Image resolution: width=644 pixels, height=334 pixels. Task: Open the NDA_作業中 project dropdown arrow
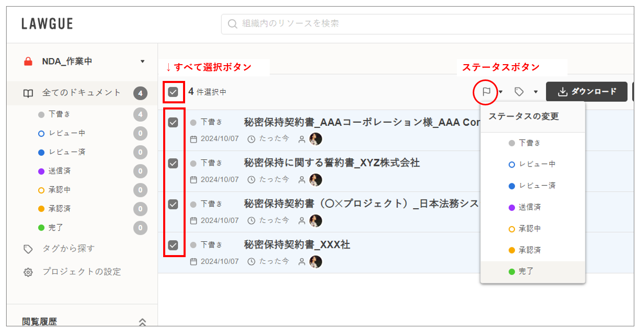[x=142, y=62]
